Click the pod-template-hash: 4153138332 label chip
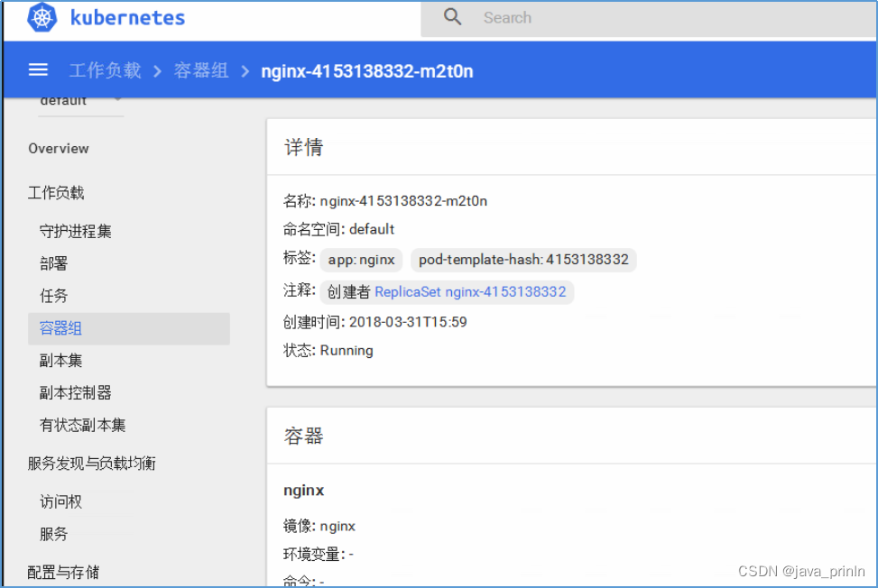Viewport: 878px width, 588px height. click(523, 260)
